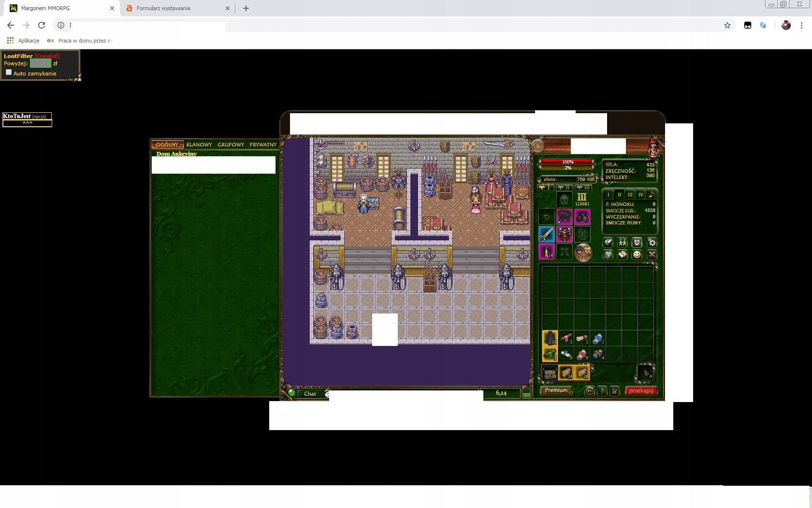The image size is (812, 508).
Task: Open the world map globe icon
Action: click(608, 254)
